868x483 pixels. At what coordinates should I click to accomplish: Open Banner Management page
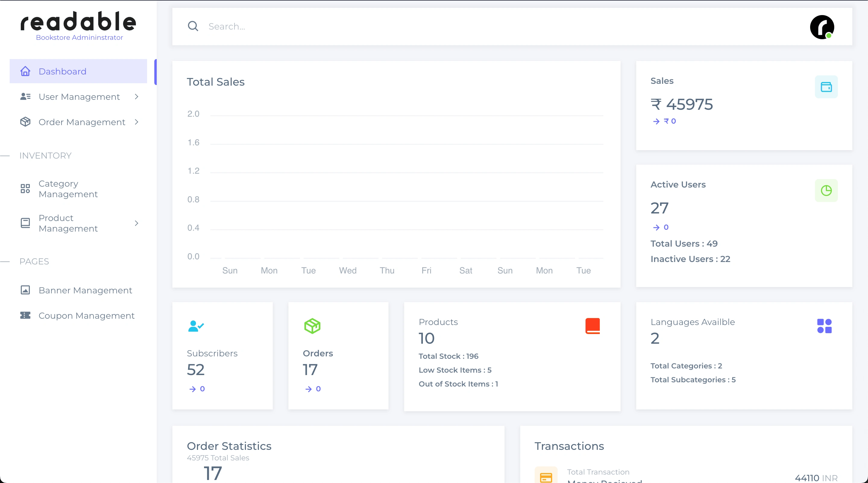click(x=78, y=290)
